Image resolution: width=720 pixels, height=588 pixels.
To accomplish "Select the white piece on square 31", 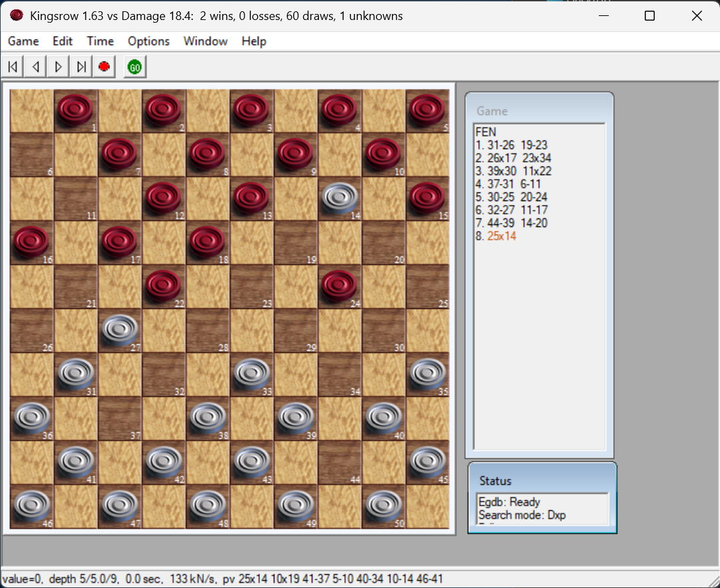I will [75, 374].
